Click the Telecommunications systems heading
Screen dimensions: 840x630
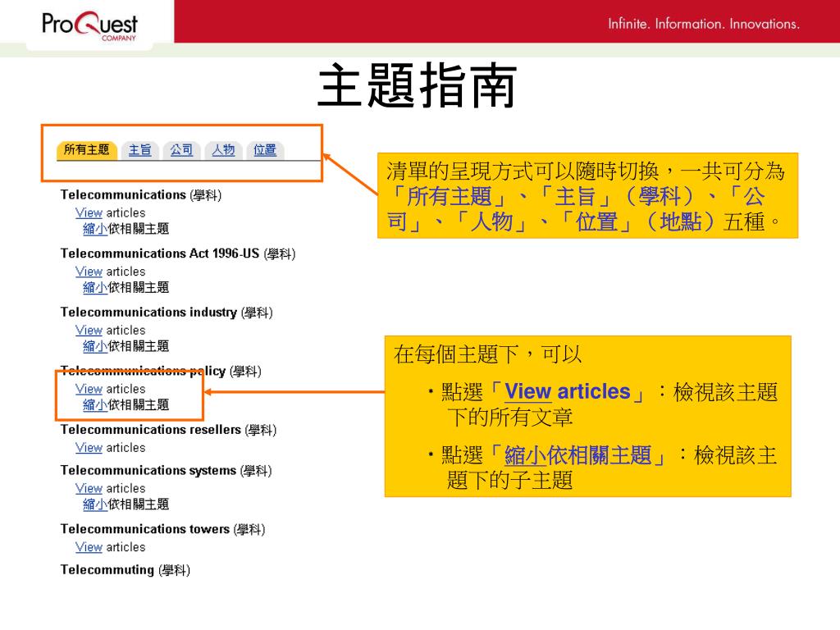(x=166, y=470)
